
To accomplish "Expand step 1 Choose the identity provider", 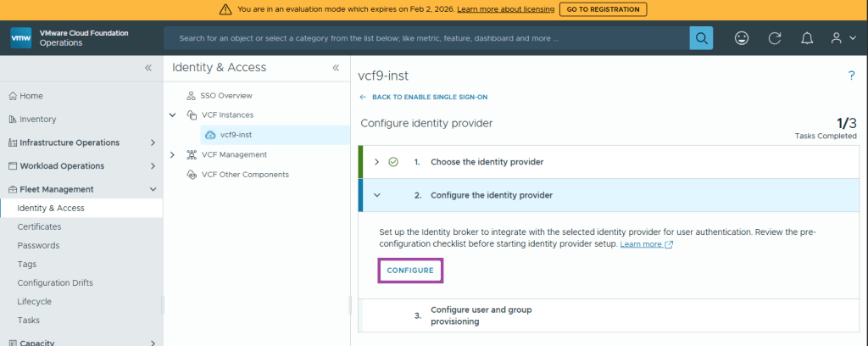I will click(376, 161).
